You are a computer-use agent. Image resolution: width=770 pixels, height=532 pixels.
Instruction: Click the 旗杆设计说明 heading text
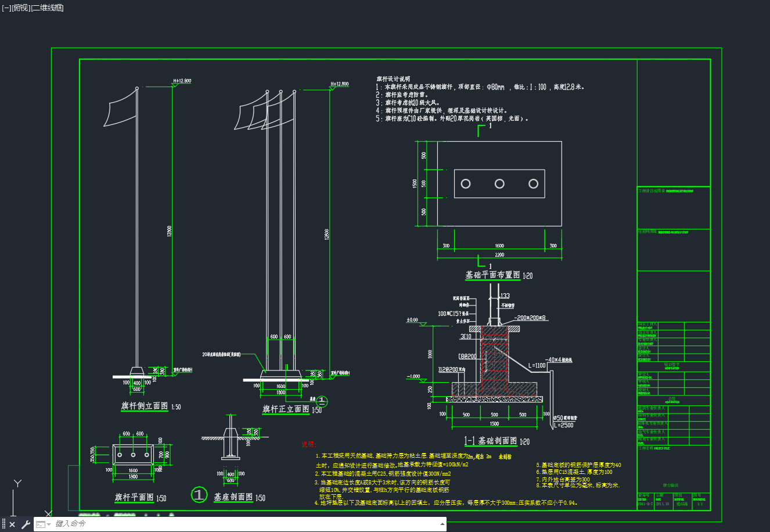393,78
